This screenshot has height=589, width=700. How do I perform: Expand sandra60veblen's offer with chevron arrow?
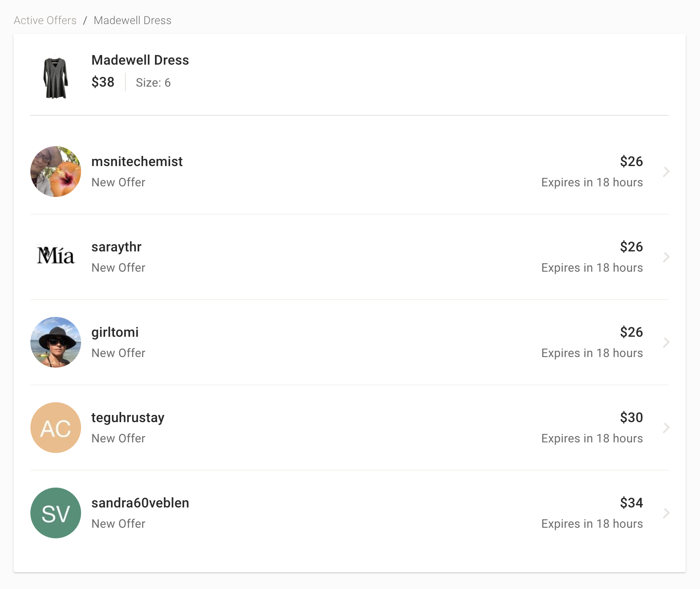click(x=666, y=513)
